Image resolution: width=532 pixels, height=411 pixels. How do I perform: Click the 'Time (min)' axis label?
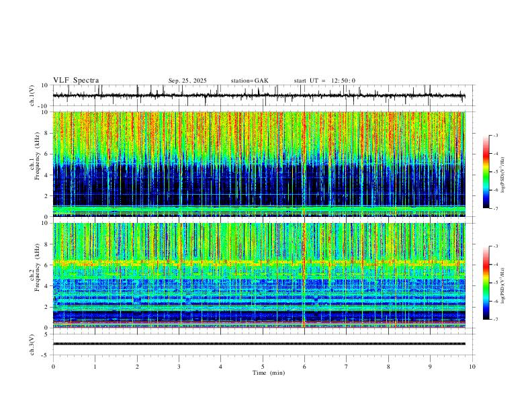[269, 373]
